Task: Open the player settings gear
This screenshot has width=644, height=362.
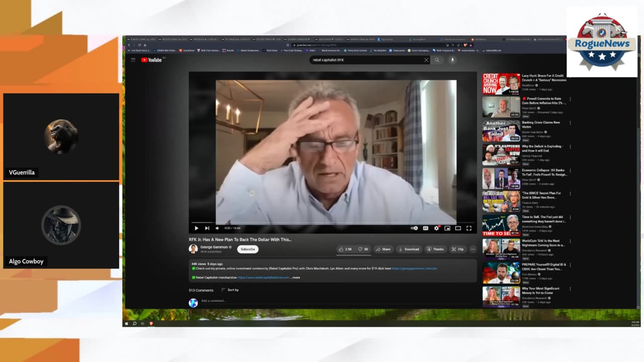Action: (436, 228)
